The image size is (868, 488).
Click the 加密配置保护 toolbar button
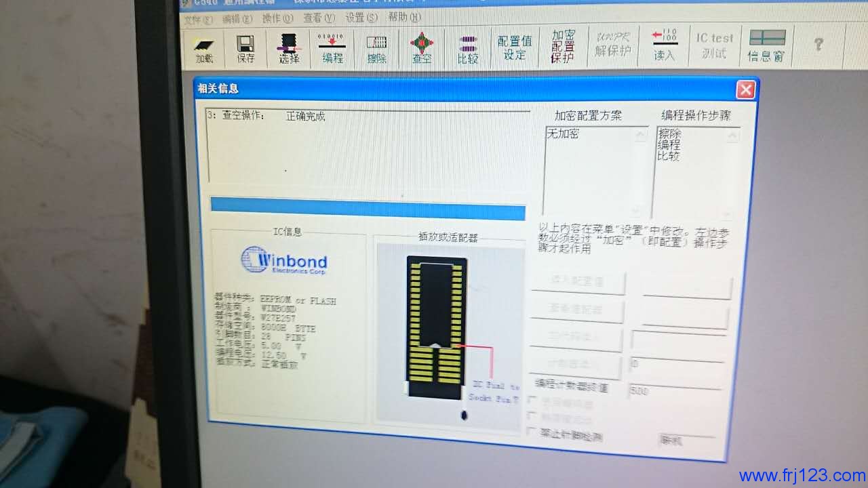(x=563, y=46)
